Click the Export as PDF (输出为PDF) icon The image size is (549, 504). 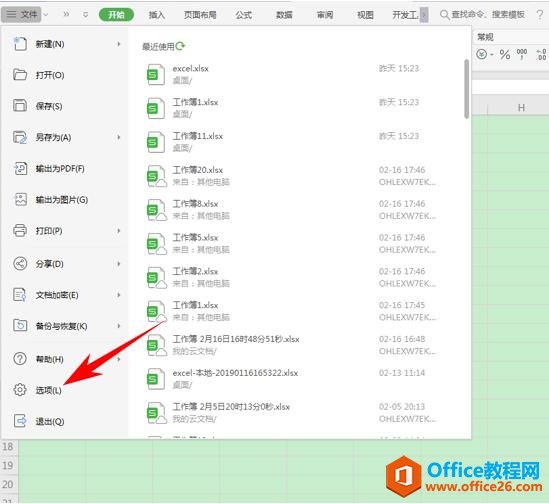(x=20, y=168)
